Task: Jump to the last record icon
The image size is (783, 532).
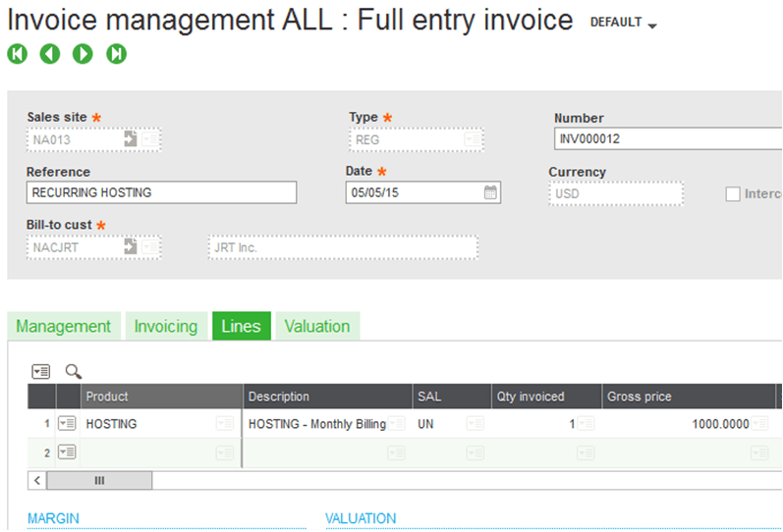Action: 116,54
